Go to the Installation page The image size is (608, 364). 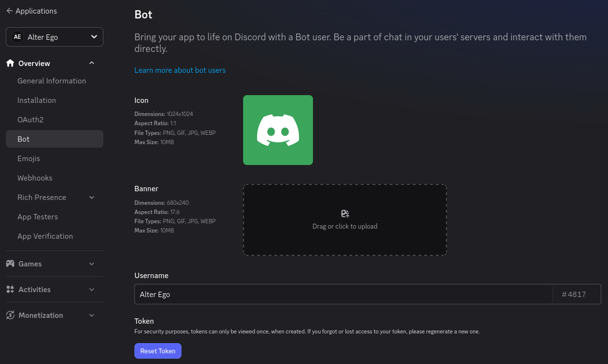point(54,100)
